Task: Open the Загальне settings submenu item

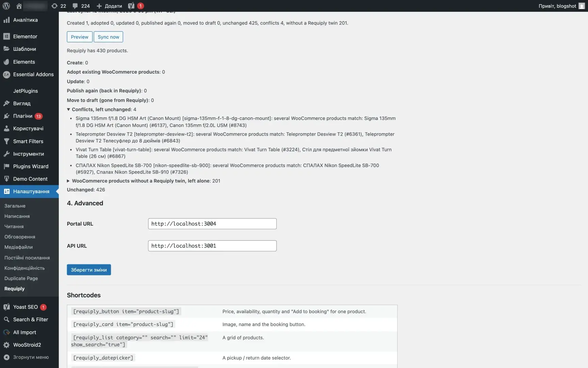Action: (x=15, y=206)
